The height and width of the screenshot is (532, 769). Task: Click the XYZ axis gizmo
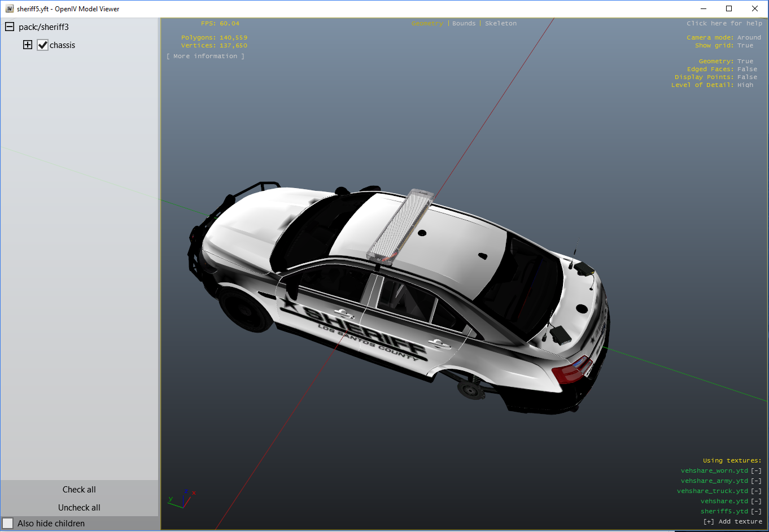182,499
